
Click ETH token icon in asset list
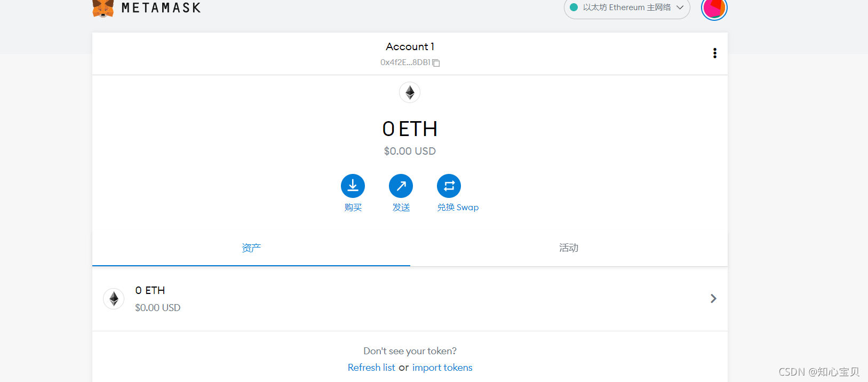[114, 299]
